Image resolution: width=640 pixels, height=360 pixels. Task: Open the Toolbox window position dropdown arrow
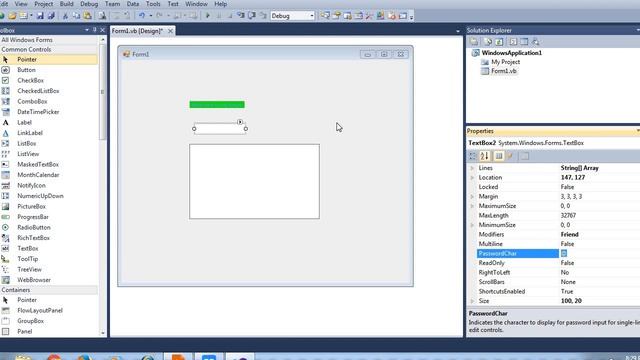click(87, 30)
